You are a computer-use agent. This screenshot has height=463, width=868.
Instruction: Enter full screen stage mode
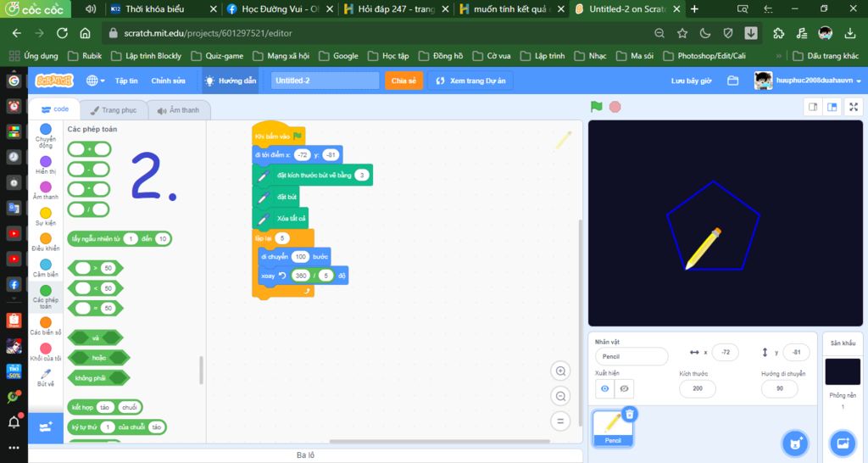coord(854,107)
